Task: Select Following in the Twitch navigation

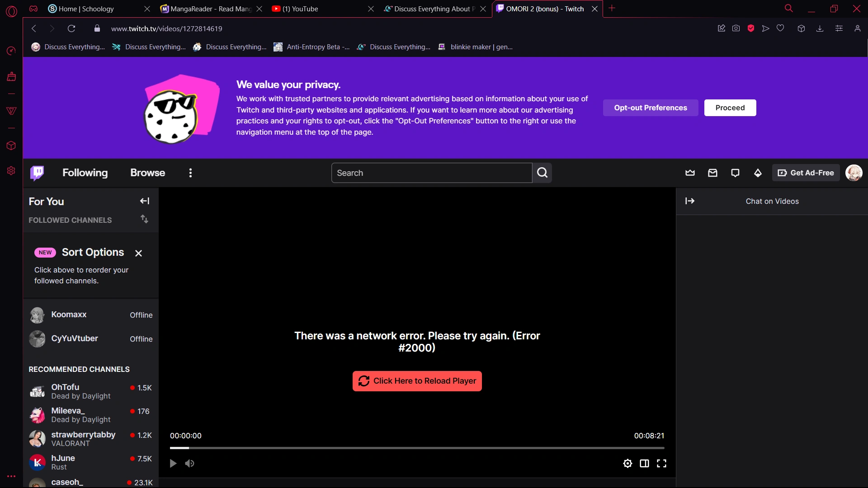Action: [x=85, y=173]
